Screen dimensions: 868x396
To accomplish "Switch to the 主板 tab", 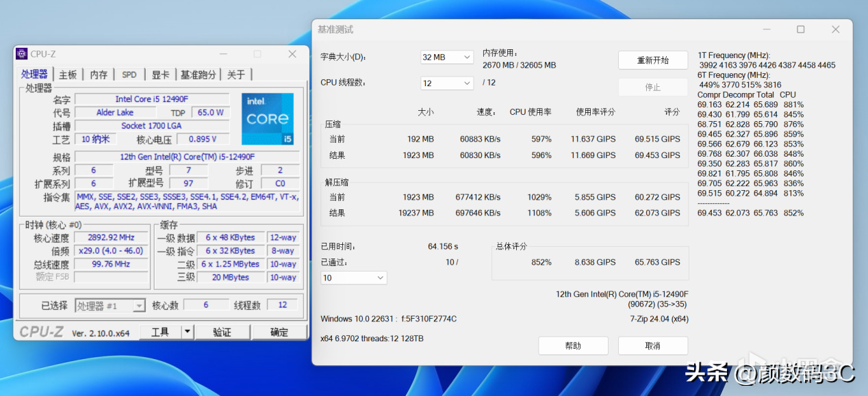I will 68,75.
